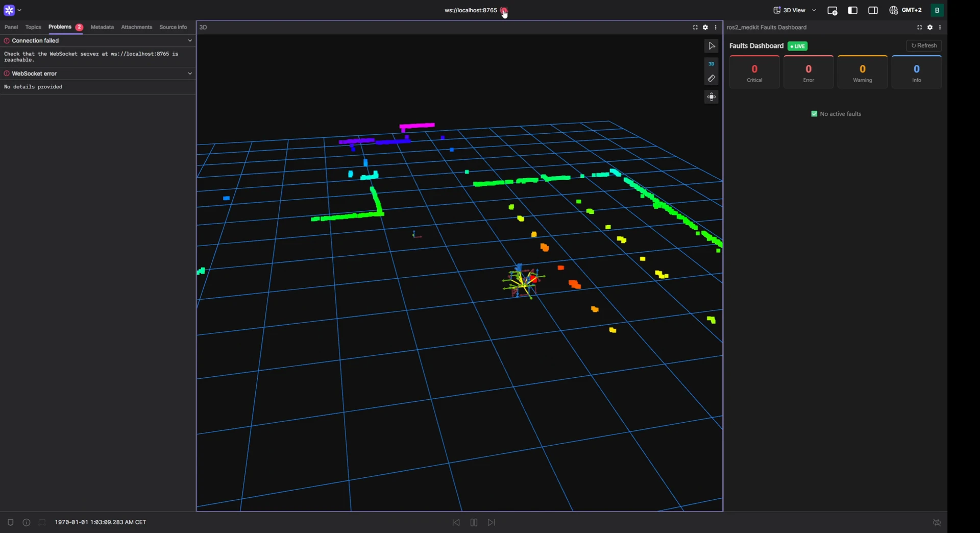The height and width of the screenshot is (533, 980).
Task: Click the 'No details provided' text
Action: click(33, 87)
